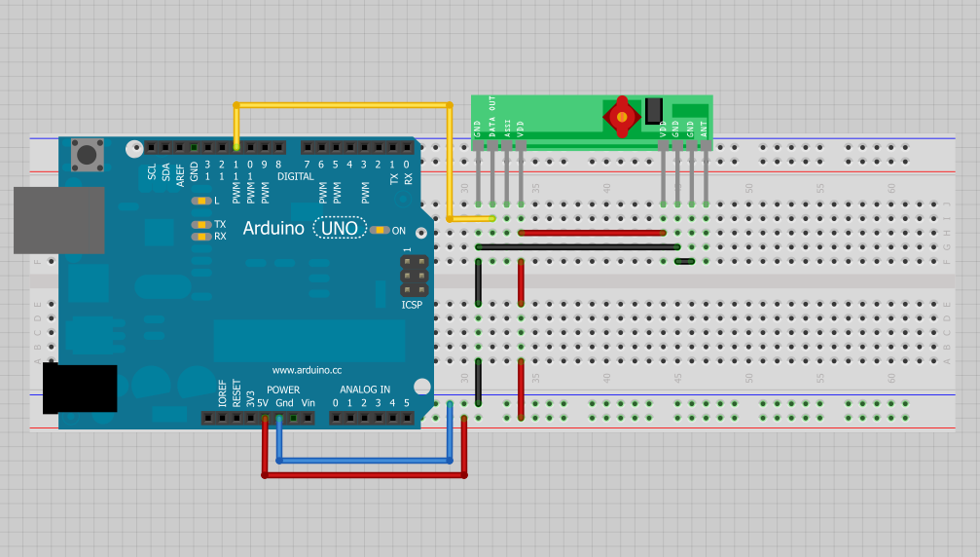
Task: Click receiver ANT antenna pin
Action: click(x=706, y=173)
